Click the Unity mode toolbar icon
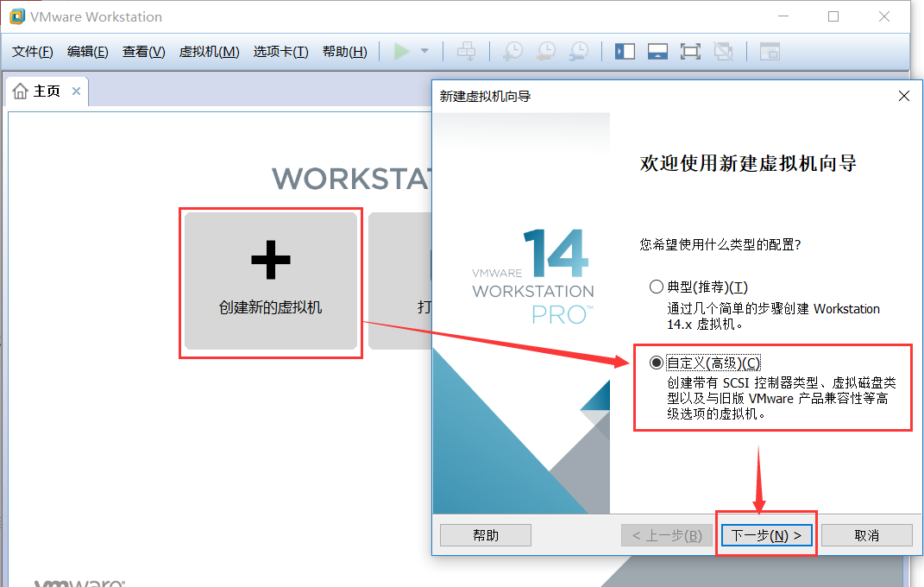Image resolution: width=924 pixels, height=587 pixels. (724, 52)
